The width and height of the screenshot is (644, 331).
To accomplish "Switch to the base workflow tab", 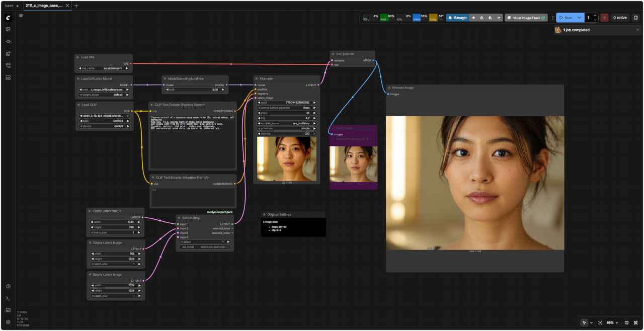I will pos(9,6).
